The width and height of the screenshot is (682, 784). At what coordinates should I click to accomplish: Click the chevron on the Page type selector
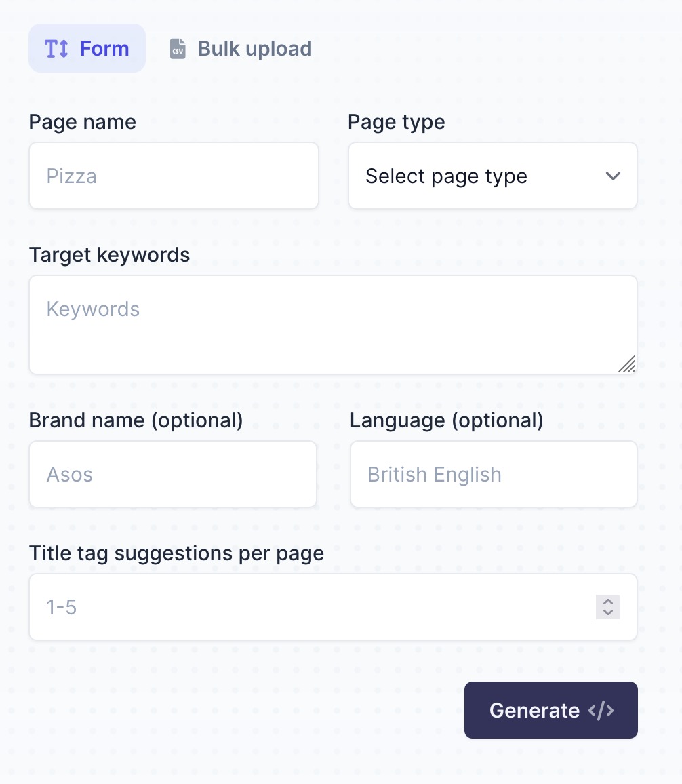pos(613,176)
